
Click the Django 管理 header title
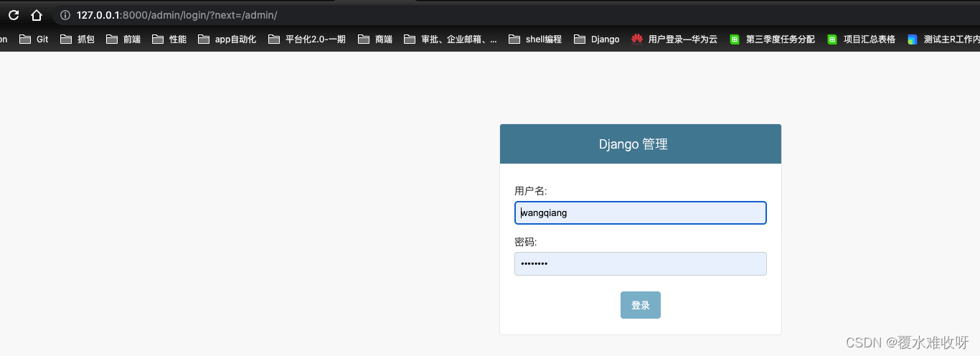[633, 144]
